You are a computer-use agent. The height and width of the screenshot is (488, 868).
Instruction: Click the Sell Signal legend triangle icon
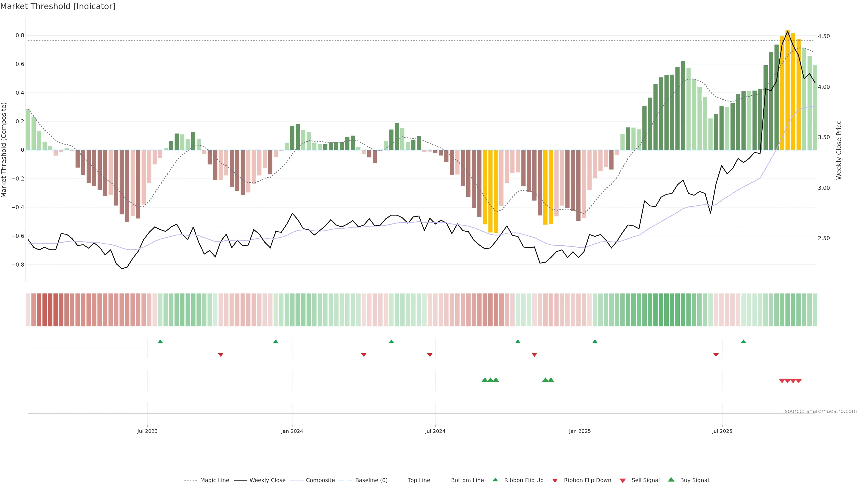tap(623, 480)
